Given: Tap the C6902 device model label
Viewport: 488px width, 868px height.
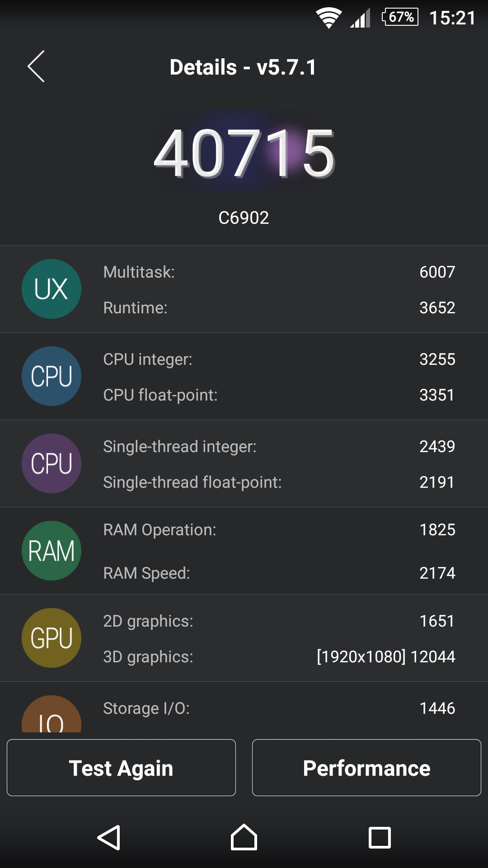Looking at the screenshot, I should point(244,218).
